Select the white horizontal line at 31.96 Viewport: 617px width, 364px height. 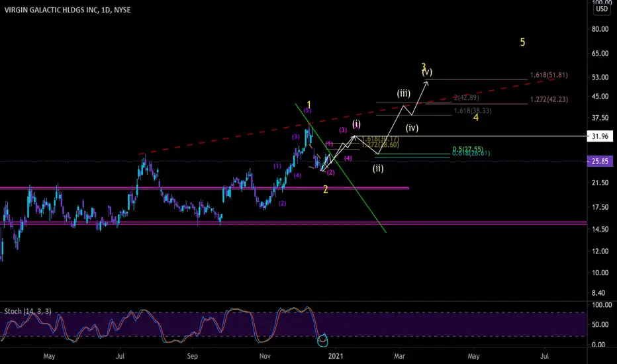tap(472, 136)
